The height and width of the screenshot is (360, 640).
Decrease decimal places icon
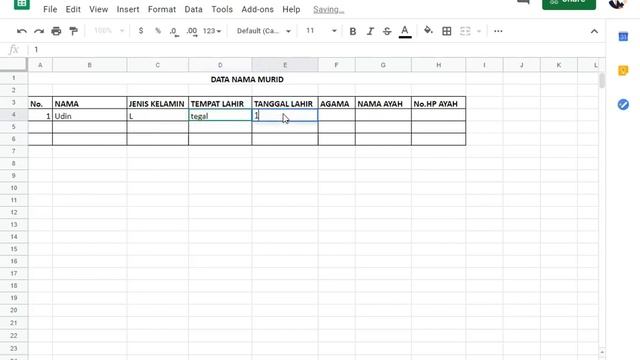click(174, 31)
